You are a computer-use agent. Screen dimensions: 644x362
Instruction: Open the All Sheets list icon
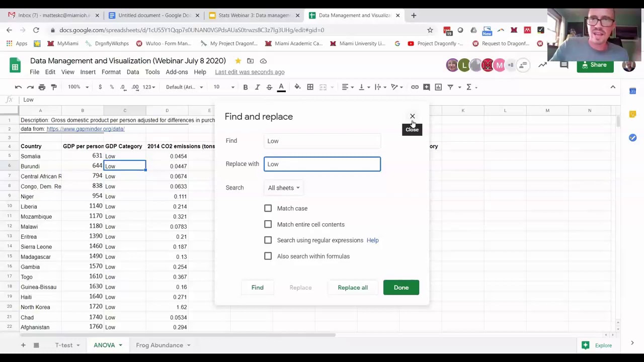[x=36, y=345]
